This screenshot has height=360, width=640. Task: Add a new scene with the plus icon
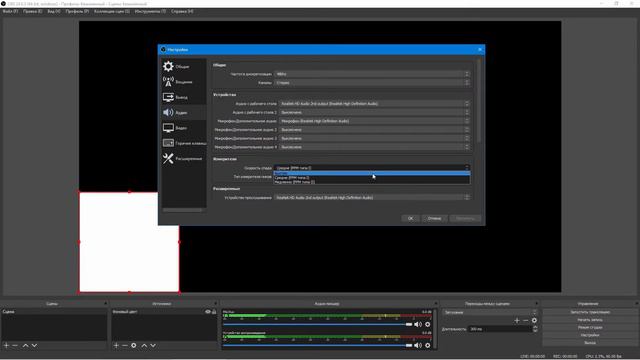[6, 345]
